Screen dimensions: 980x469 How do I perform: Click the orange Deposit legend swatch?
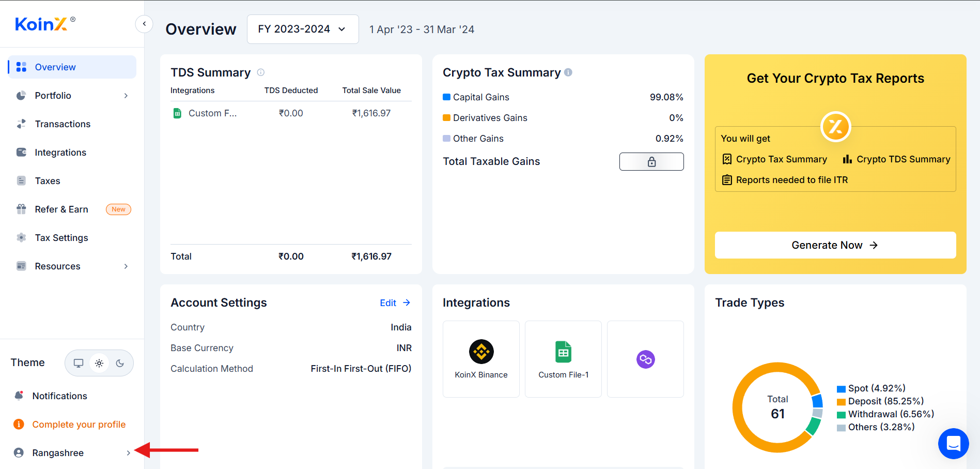tap(841, 402)
